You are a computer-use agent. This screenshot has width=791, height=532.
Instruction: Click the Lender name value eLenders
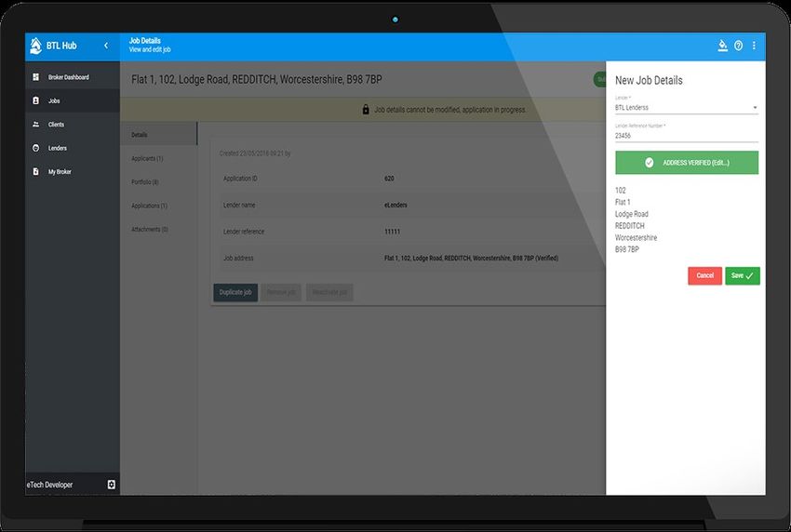[395, 206]
